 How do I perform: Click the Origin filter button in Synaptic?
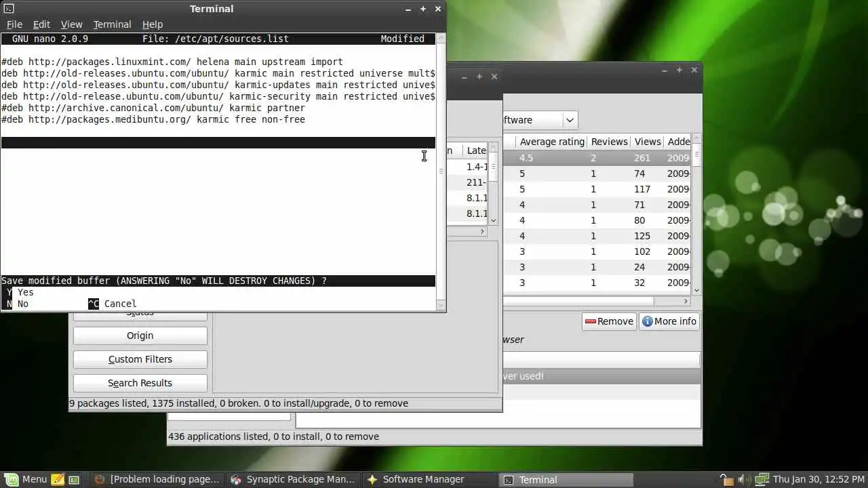click(x=140, y=335)
